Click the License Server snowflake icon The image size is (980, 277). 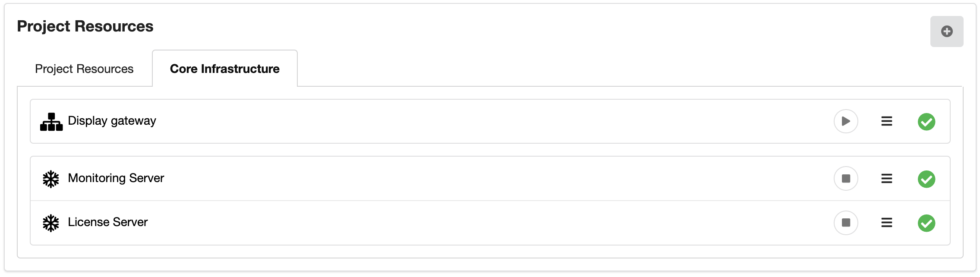click(x=51, y=223)
